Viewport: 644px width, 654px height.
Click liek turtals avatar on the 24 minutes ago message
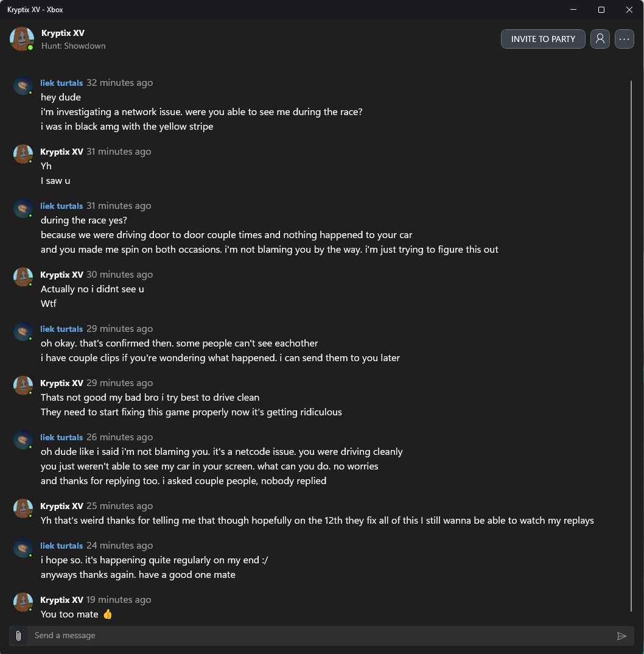pyautogui.click(x=23, y=549)
